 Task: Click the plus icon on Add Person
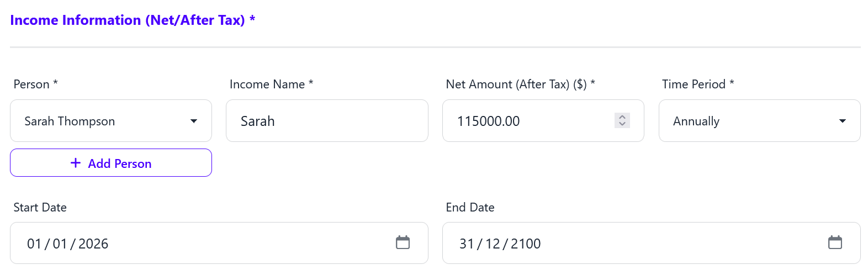coord(76,163)
